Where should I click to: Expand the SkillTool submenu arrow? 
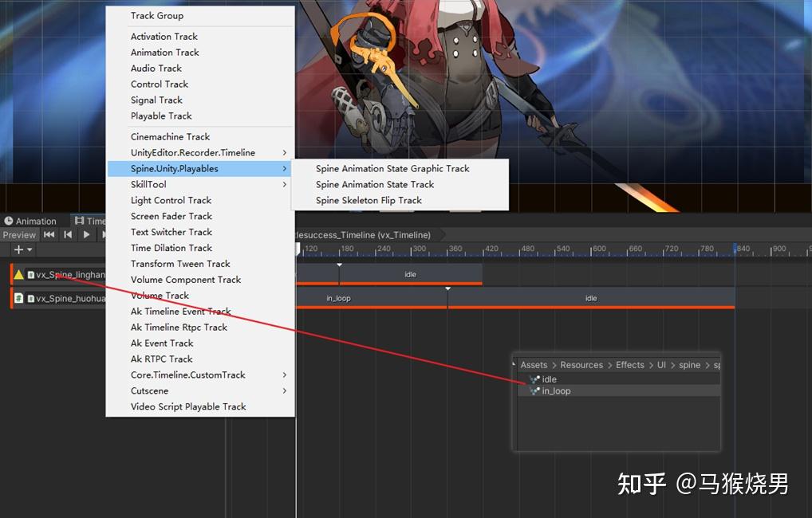tap(284, 184)
